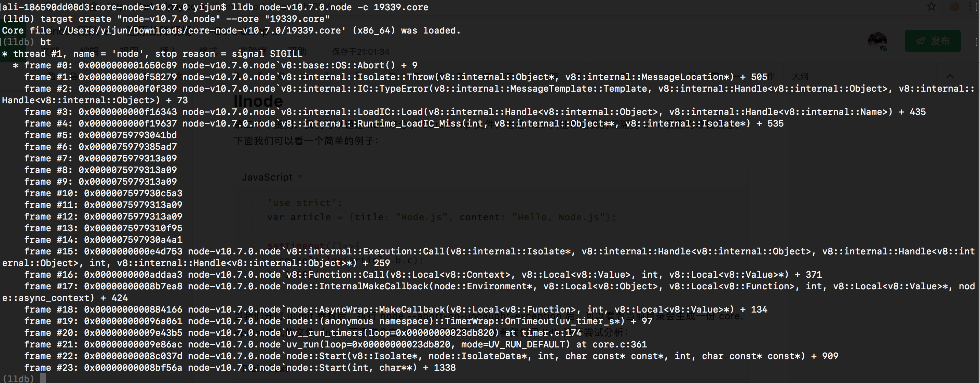Click the paper plane icon inside the 发布 button
The height and width of the screenshot is (383, 980).
click(x=921, y=41)
